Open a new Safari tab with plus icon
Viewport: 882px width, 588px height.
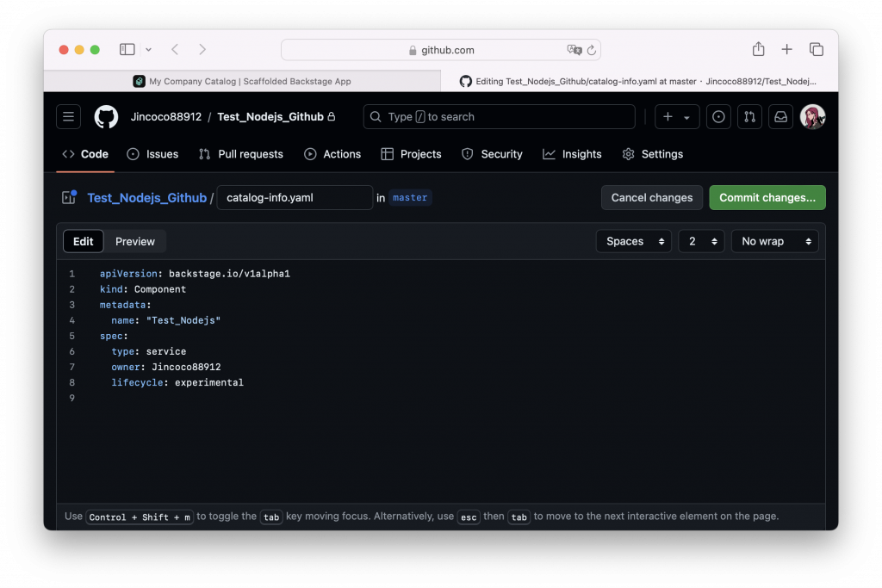pos(787,49)
